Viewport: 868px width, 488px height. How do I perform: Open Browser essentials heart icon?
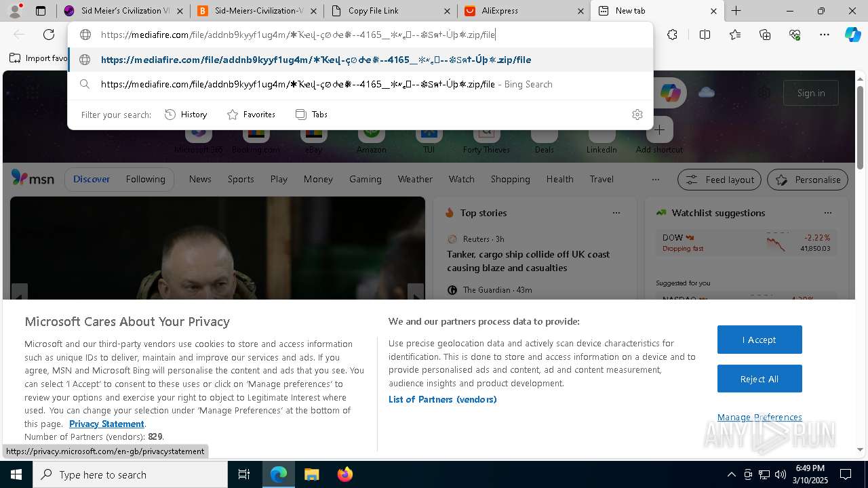(x=795, y=35)
